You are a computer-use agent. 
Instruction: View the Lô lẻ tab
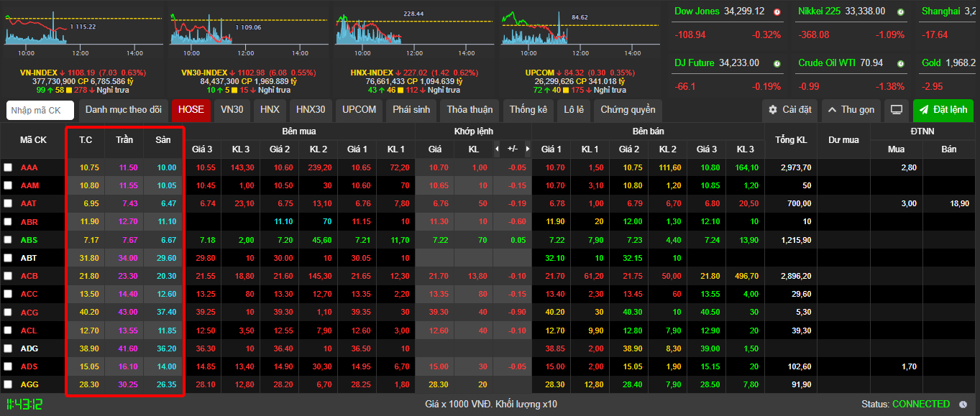pyautogui.click(x=574, y=110)
